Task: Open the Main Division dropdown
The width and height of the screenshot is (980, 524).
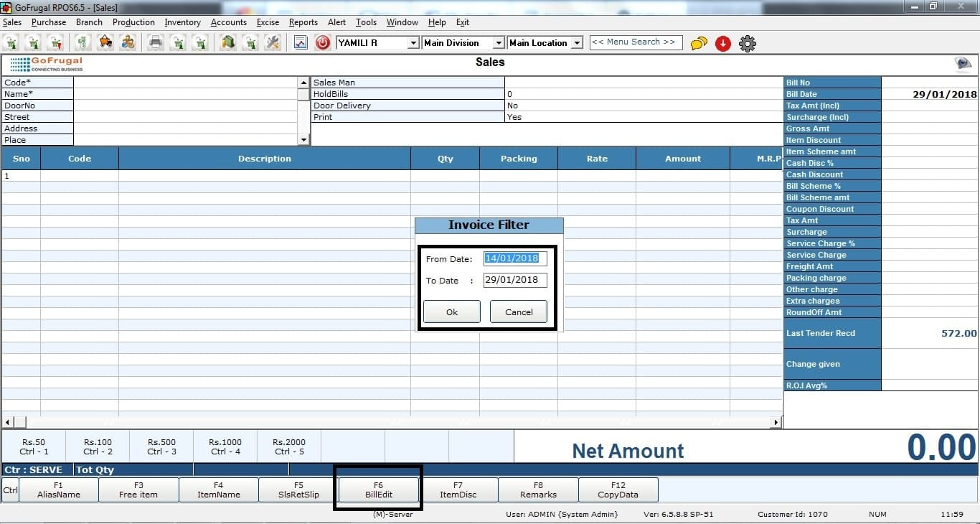Action: pyautogui.click(x=499, y=43)
